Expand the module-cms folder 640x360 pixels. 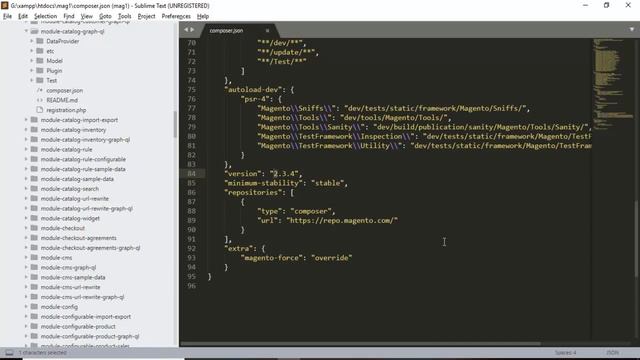(x=26, y=258)
